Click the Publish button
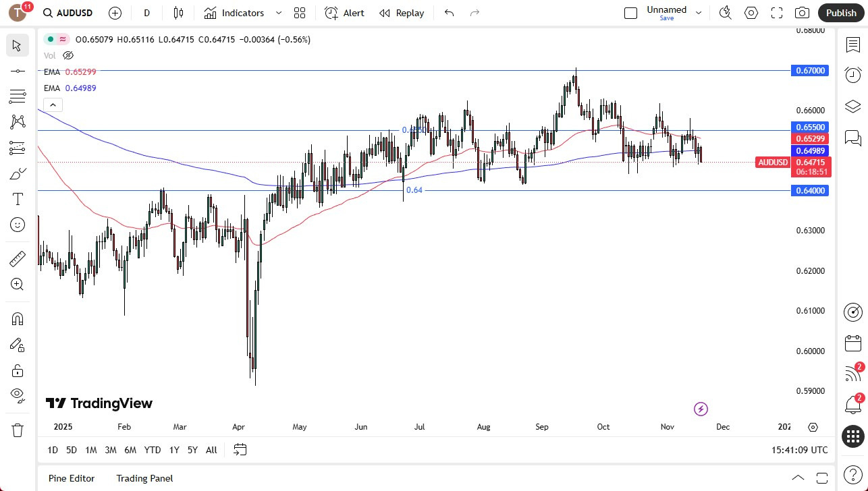Image resolution: width=868 pixels, height=491 pixels. tap(841, 12)
